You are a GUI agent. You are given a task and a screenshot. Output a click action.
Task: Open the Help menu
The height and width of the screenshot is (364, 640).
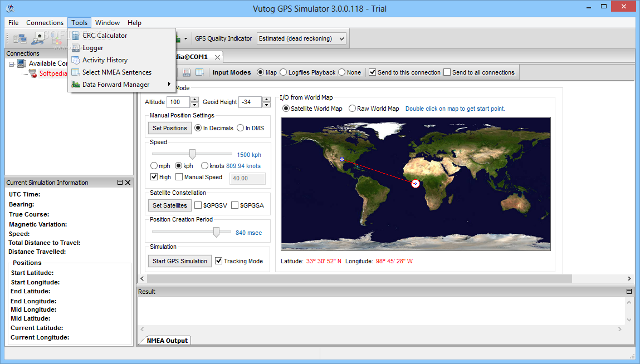134,23
